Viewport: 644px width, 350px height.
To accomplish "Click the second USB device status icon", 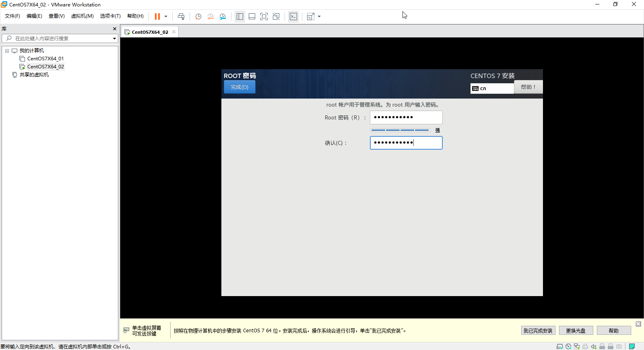I will [x=611, y=346].
